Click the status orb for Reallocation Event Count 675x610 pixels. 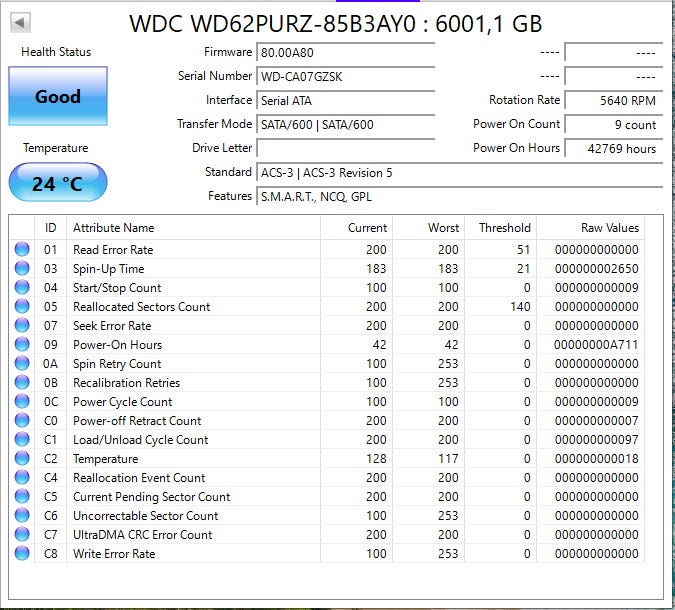point(22,477)
